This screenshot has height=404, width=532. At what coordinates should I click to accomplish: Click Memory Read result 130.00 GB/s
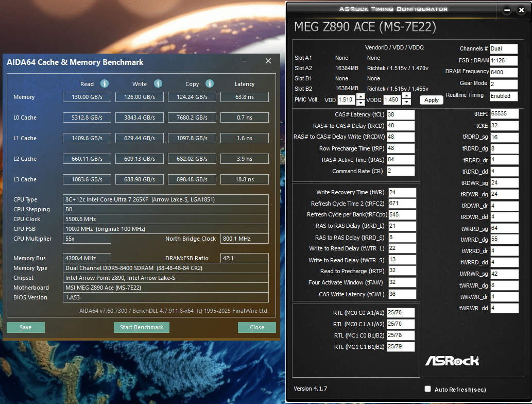tap(87, 97)
